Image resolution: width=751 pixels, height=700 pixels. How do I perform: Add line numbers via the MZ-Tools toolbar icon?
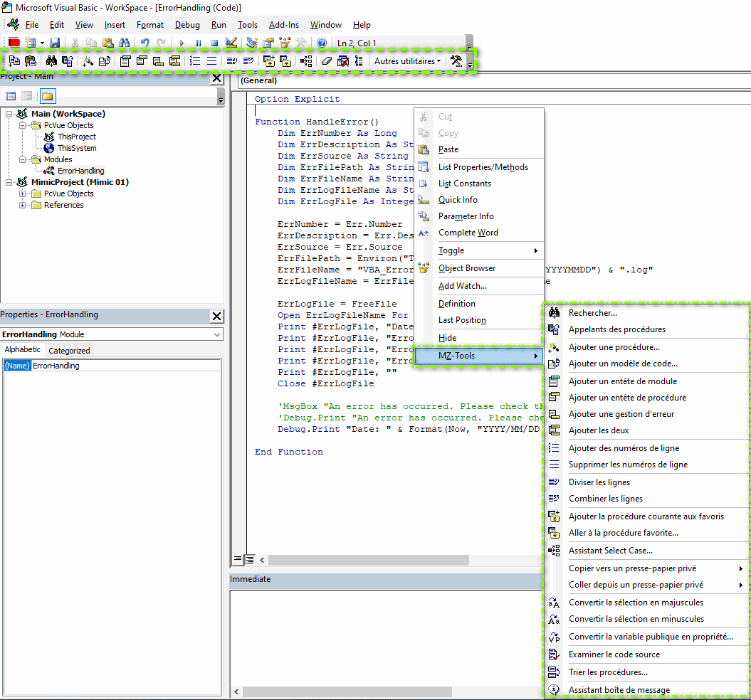pyautogui.click(x=194, y=61)
